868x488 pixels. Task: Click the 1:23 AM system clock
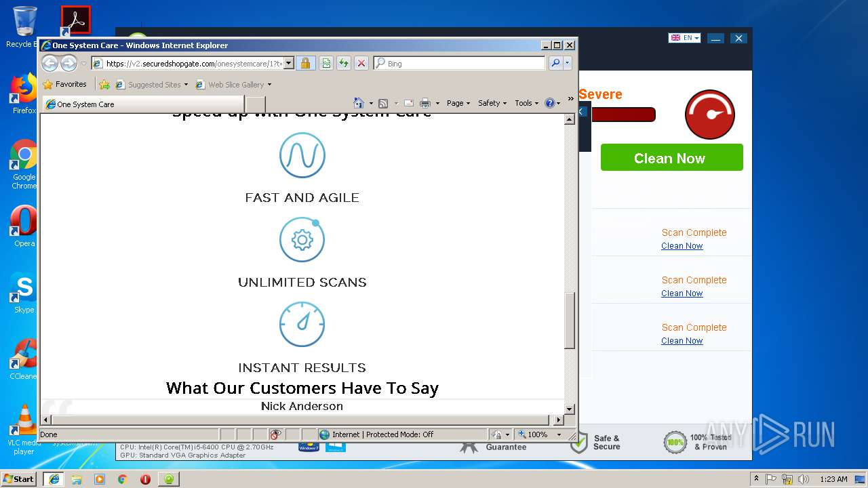pyautogui.click(x=833, y=479)
